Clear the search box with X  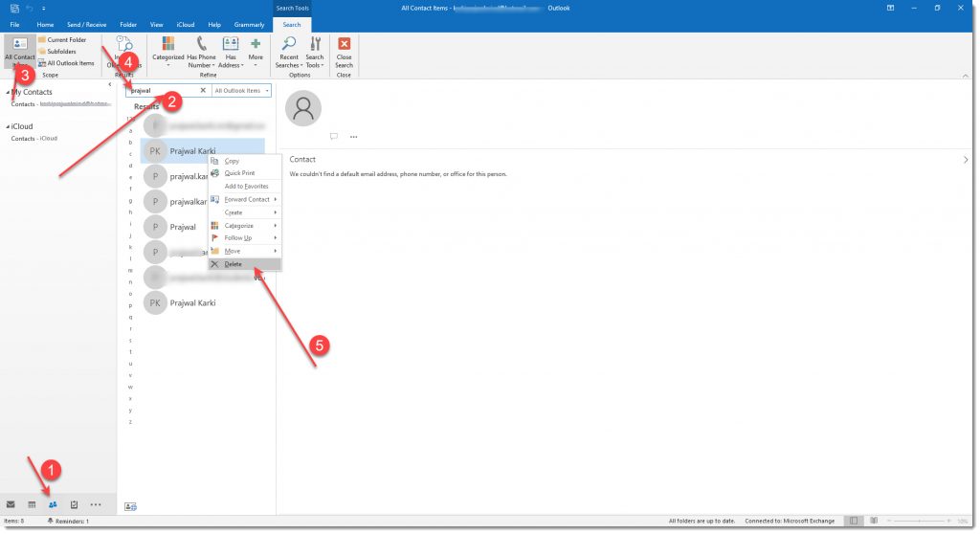click(203, 91)
